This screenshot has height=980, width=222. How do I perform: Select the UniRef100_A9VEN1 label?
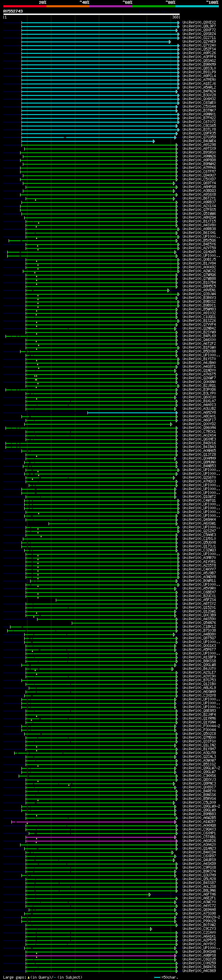pyautogui.click(x=199, y=290)
